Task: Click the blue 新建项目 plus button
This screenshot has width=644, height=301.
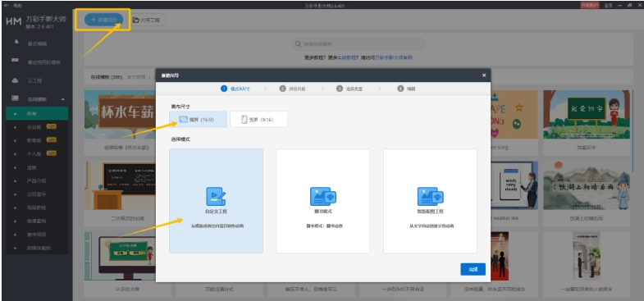Action: [103, 20]
